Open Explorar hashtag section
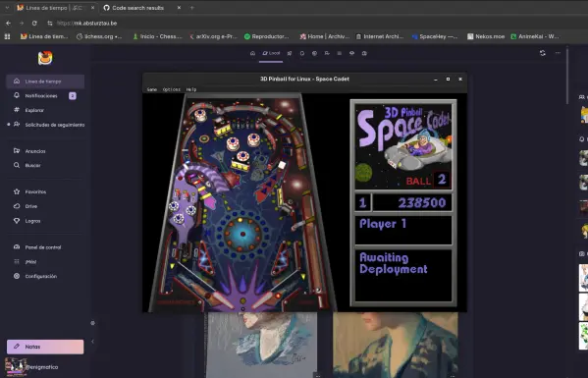The width and height of the screenshot is (588, 378). pos(45,110)
